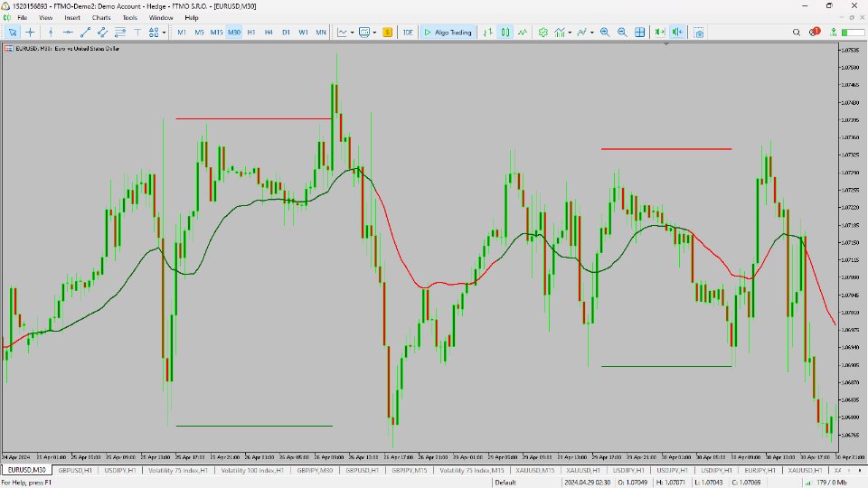Click the shapes and objects icon
This screenshot has height=488, width=868.
[x=154, y=33]
